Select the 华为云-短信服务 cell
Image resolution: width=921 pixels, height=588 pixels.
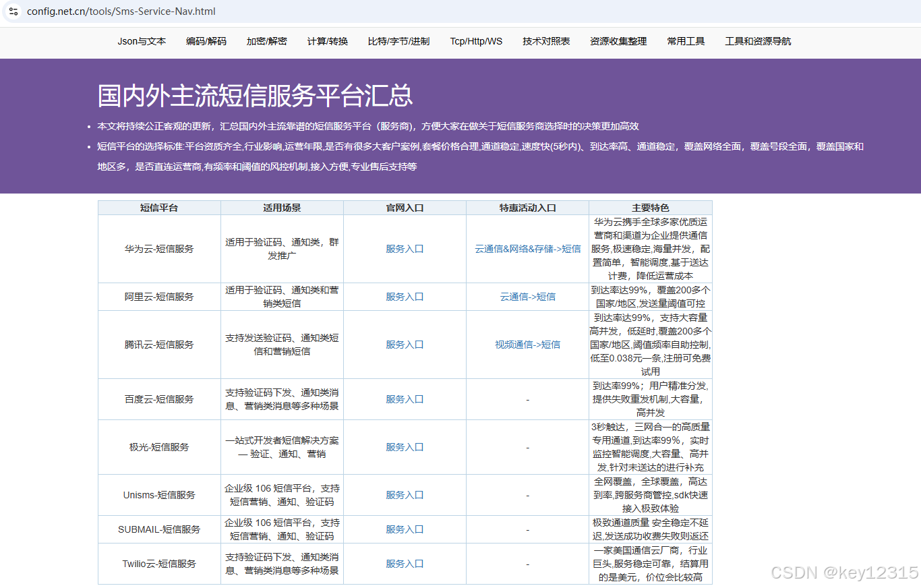159,249
